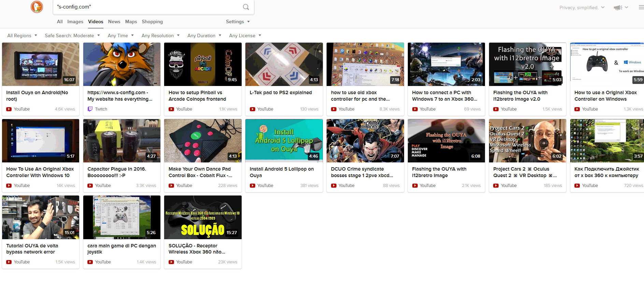Screen dimensions: 644x288
Task: Click YouTube icon under Tutorial OUYA de volta
Action: click(9, 262)
